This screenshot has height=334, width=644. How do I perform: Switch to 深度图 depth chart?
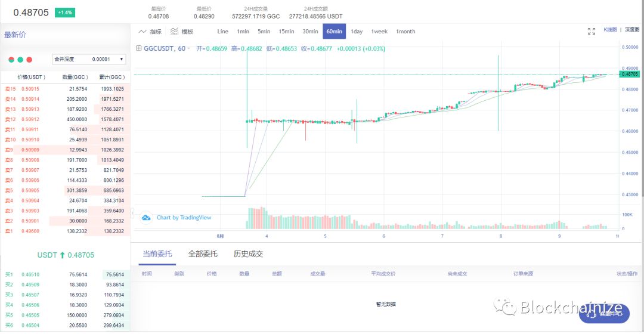click(x=631, y=30)
